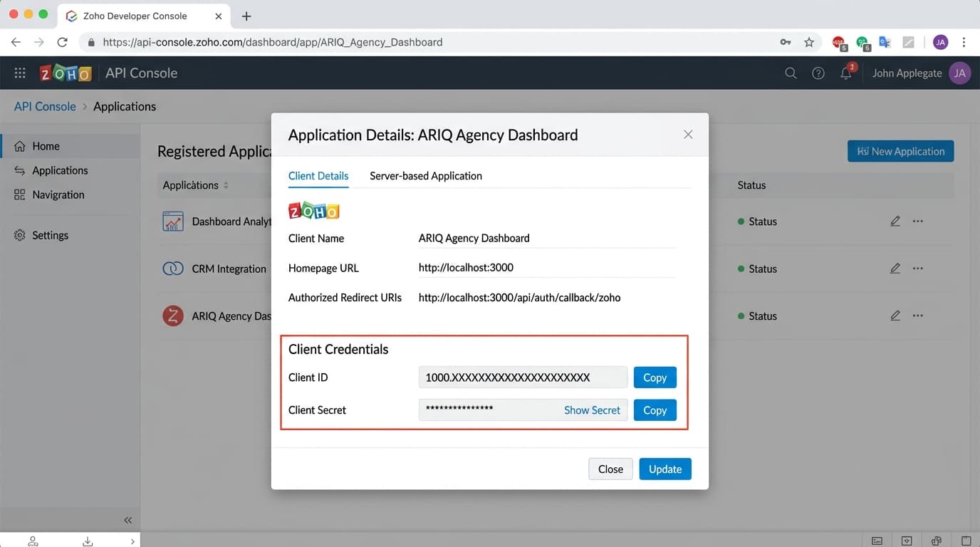Switch to Server-based Application tab

click(426, 176)
